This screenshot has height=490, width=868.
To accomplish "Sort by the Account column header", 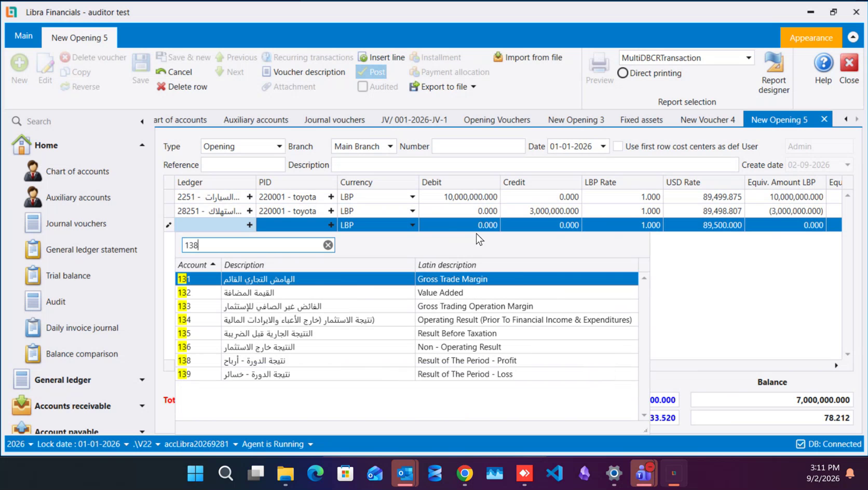I will click(197, 265).
